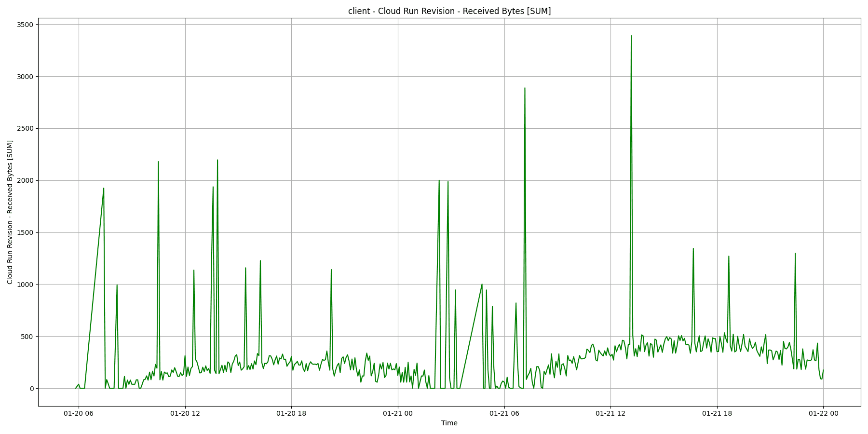Image resolution: width=868 pixels, height=434 pixels.
Task: Click the '1500' y-axis tick label
Action: [26, 232]
